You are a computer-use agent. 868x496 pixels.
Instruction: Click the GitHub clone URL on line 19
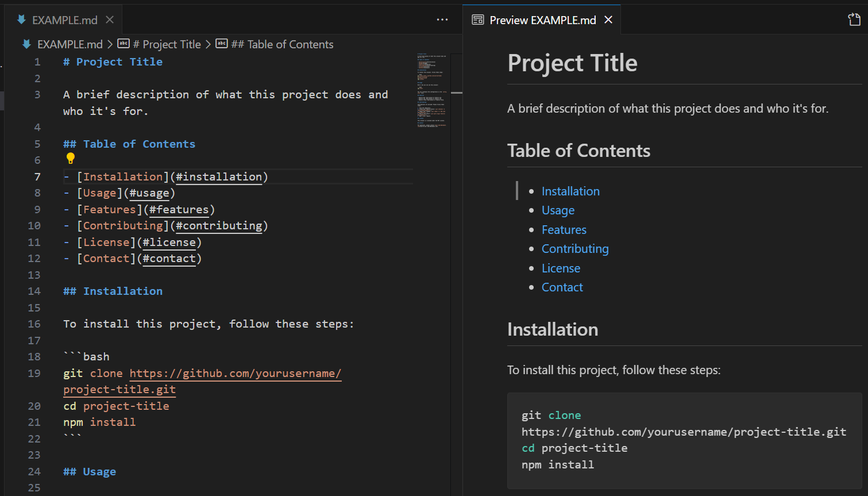point(235,373)
